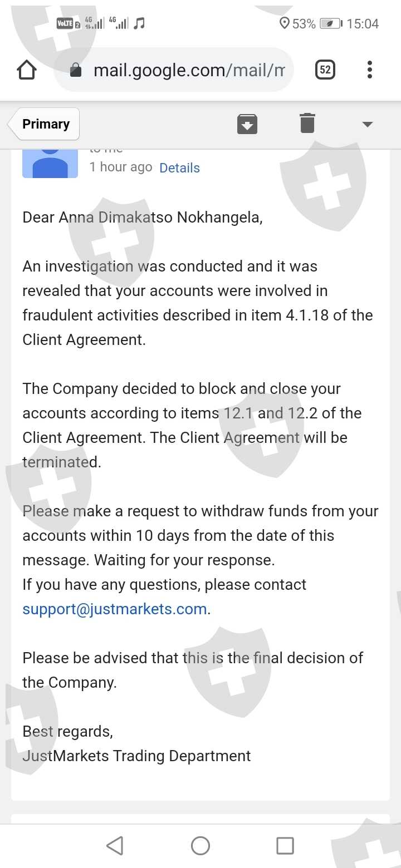Open Chrome's three-dot overflow menu
Viewport: 401px width, 868px height.
(369, 70)
